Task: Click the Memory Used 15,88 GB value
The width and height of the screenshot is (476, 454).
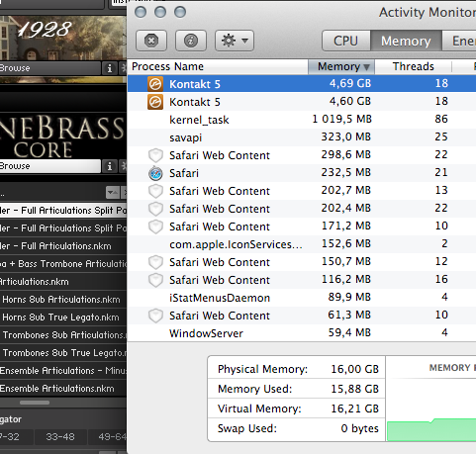Action: 354,389
